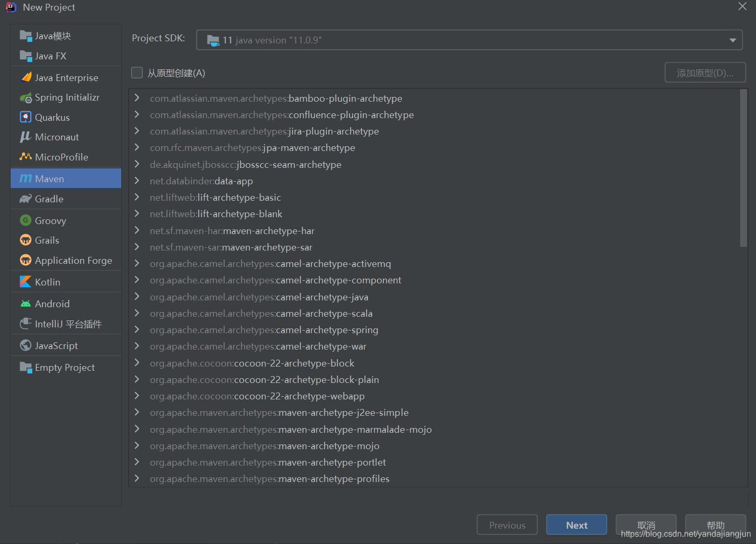Expand lift-archetype-basic entry

(x=137, y=197)
